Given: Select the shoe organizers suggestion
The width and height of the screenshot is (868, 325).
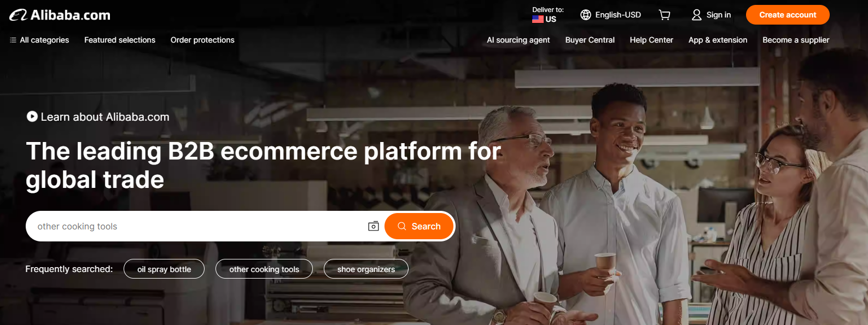Looking at the screenshot, I should (x=366, y=269).
